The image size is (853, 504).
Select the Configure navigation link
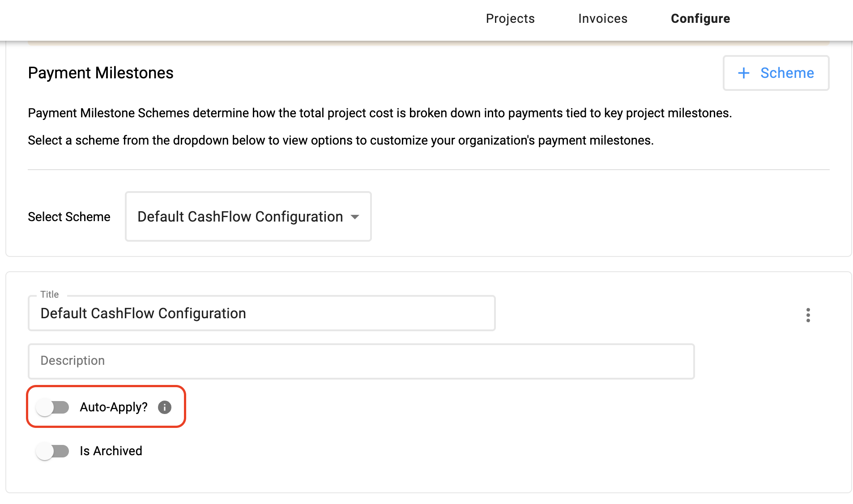coord(699,19)
